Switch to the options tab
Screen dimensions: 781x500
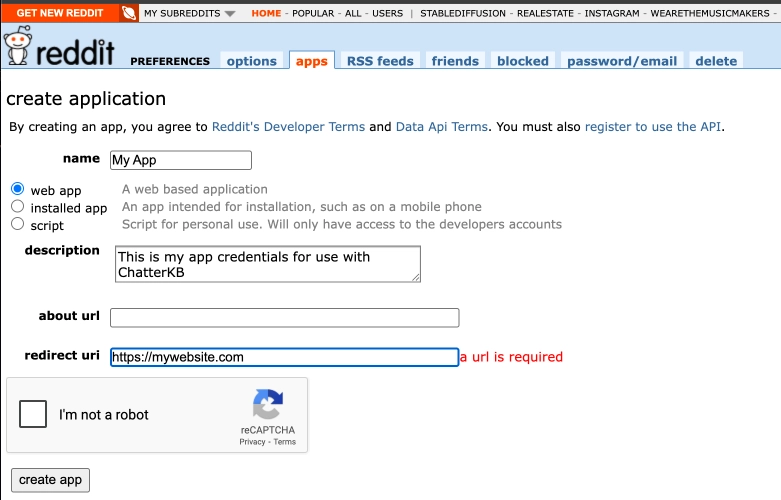(x=252, y=61)
